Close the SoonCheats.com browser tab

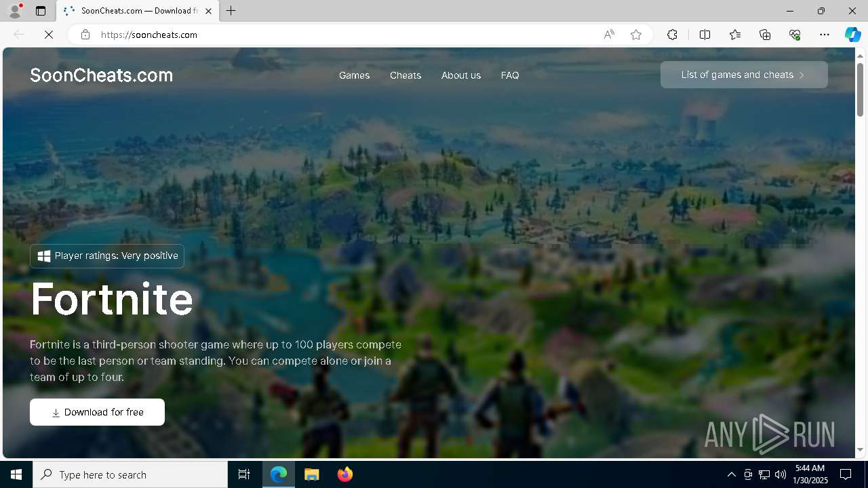(x=208, y=11)
